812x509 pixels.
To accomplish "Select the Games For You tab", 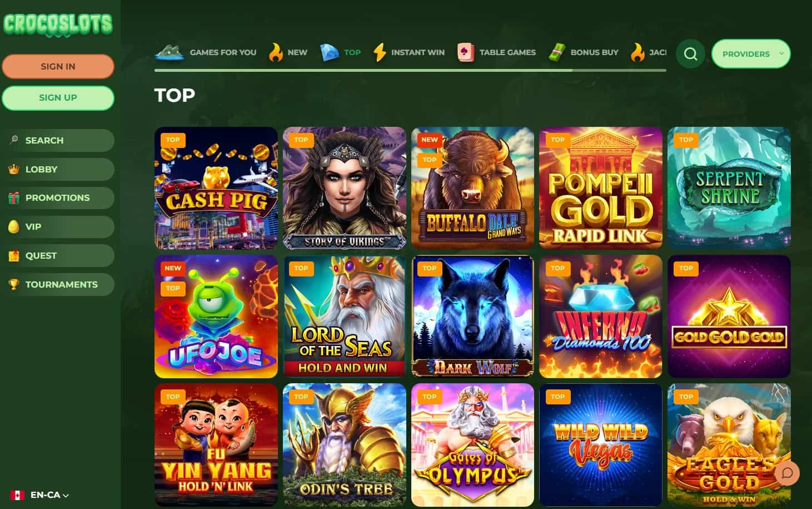I will click(x=206, y=52).
